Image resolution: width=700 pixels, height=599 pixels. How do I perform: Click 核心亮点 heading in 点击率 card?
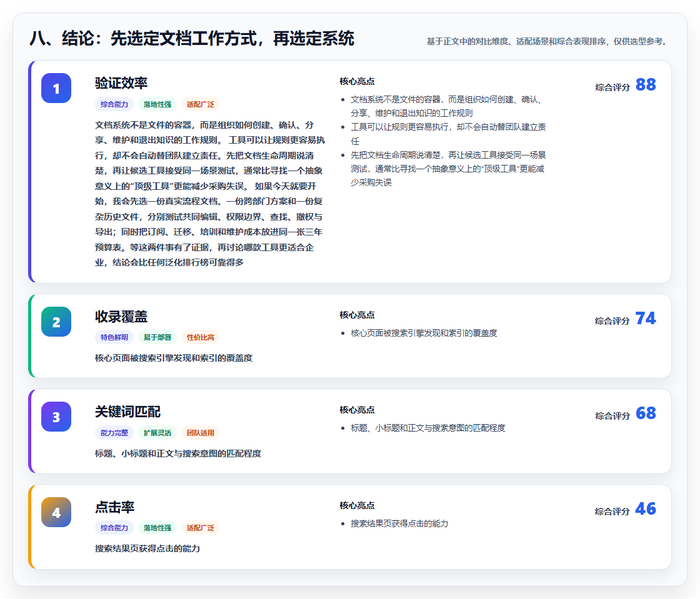click(x=357, y=505)
